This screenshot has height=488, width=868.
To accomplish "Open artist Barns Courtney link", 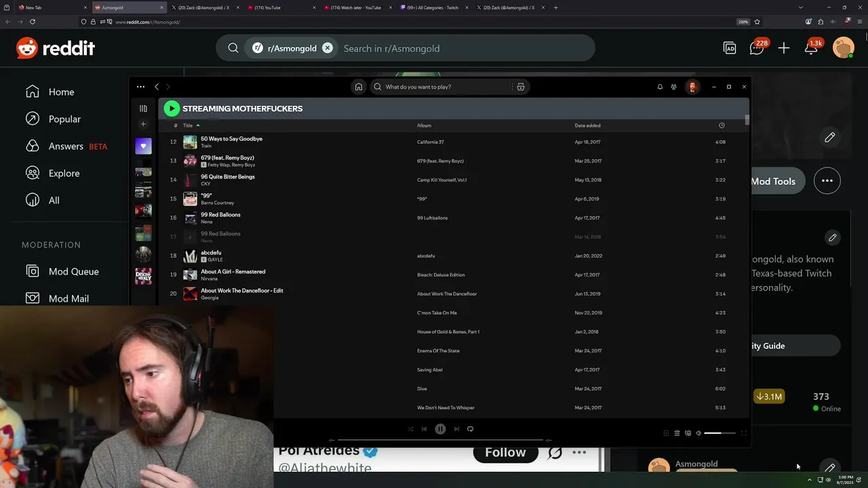I will (217, 203).
